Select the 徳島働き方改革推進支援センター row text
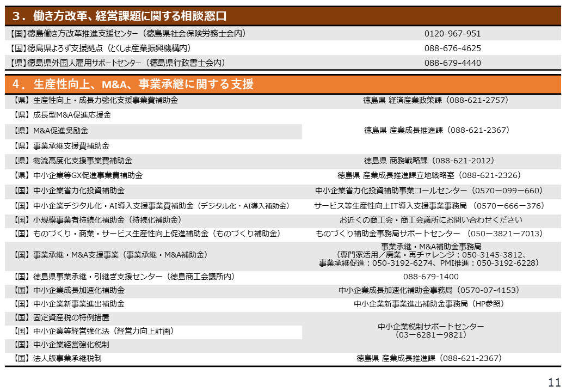The image size is (566, 392). 128,34
